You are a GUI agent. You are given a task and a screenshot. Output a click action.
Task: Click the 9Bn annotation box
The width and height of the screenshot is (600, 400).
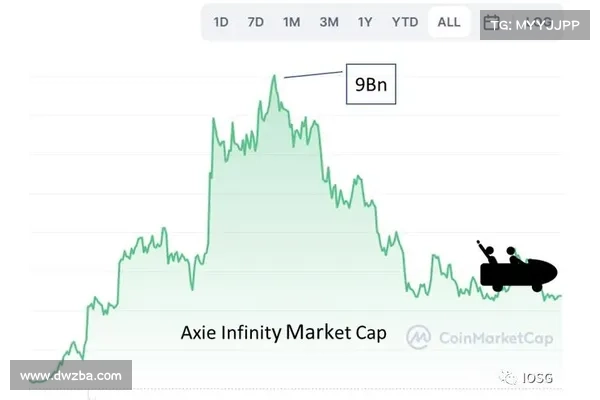coord(371,84)
